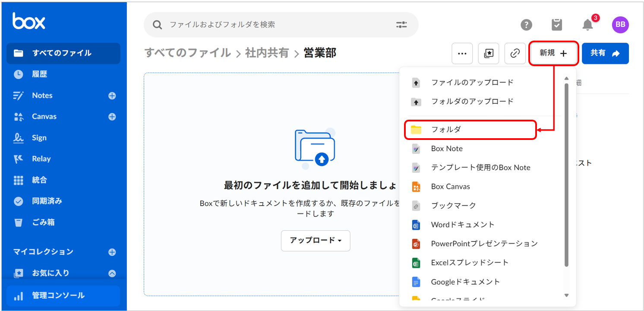Open search filter options icon

coord(401,25)
